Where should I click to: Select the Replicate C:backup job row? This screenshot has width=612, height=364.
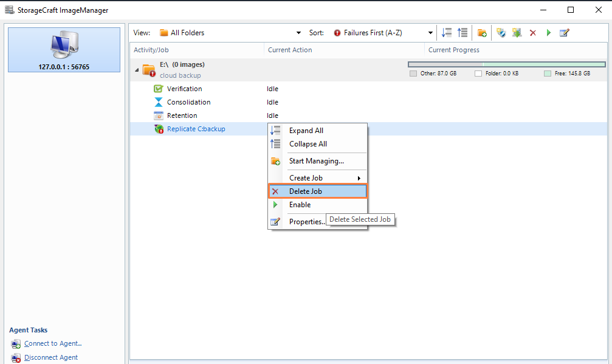pos(368,129)
